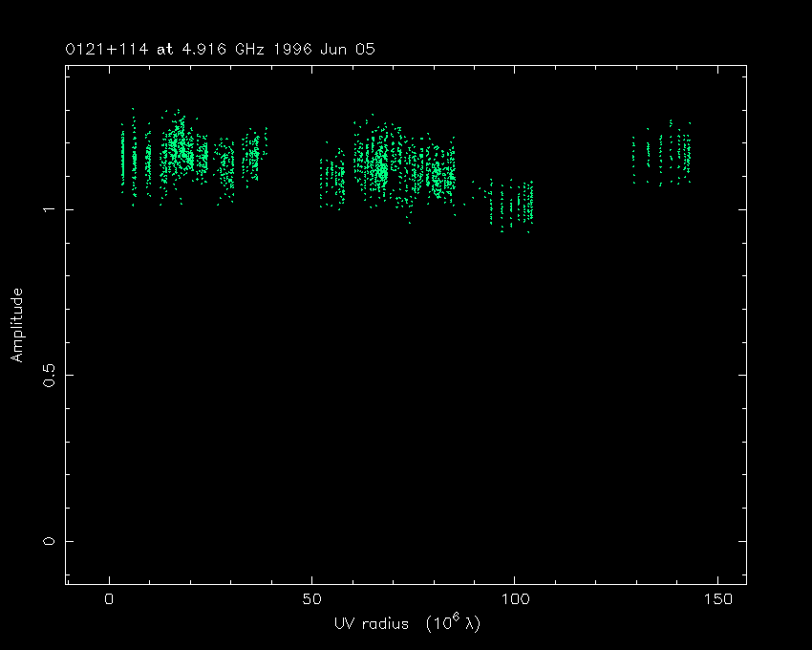Select the leftmost data column near UV radius 3
This screenshot has height=650, width=812.
click(x=122, y=158)
